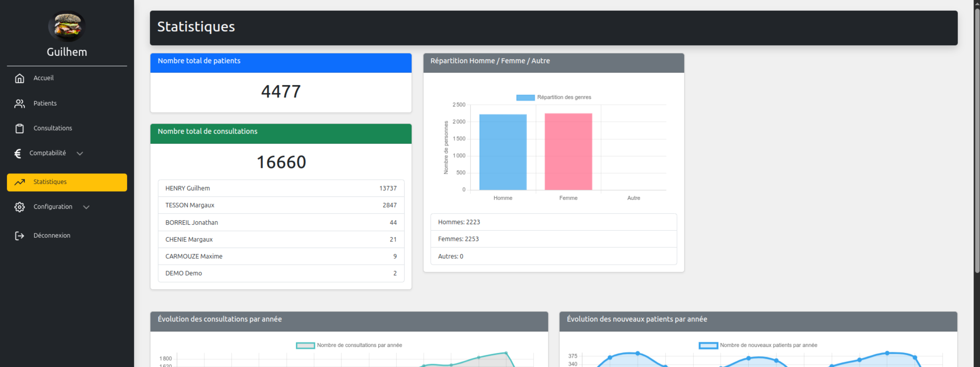Click the burger profile avatar
This screenshot has height=367, width=980.
(x=67, y=26)
